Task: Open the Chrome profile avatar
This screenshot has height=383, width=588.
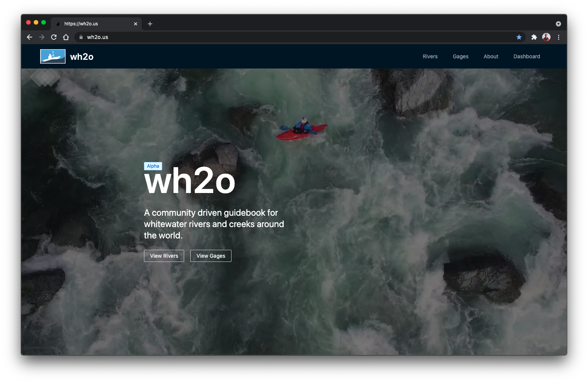Action: pyautogui.click(x=546, y=37)
